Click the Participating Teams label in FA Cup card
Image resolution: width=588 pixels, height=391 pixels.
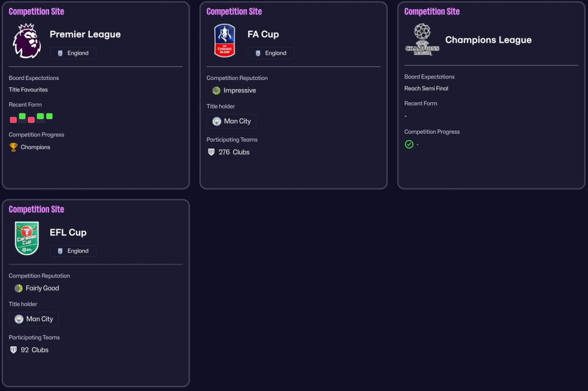pos(232,140)
